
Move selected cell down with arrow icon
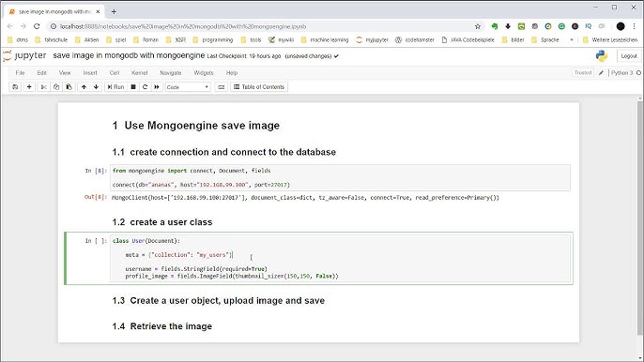click(x=96, y=87)
